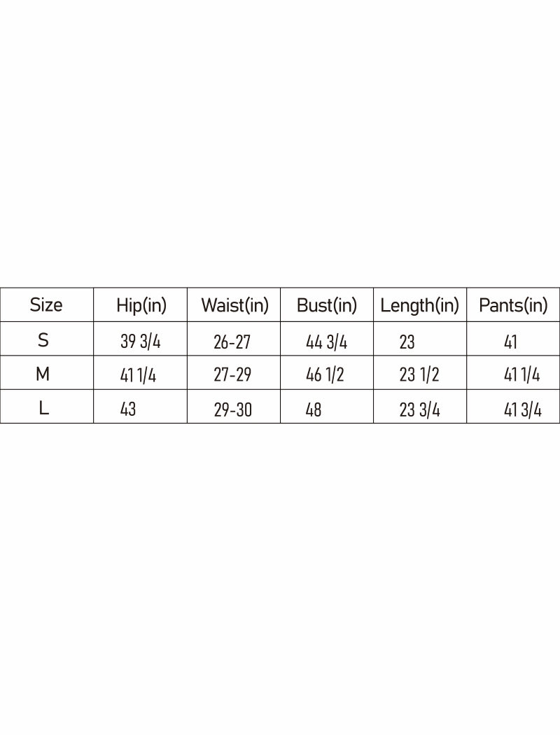Click the Size column header
This screenshot has height=735, width=560.
46,304
